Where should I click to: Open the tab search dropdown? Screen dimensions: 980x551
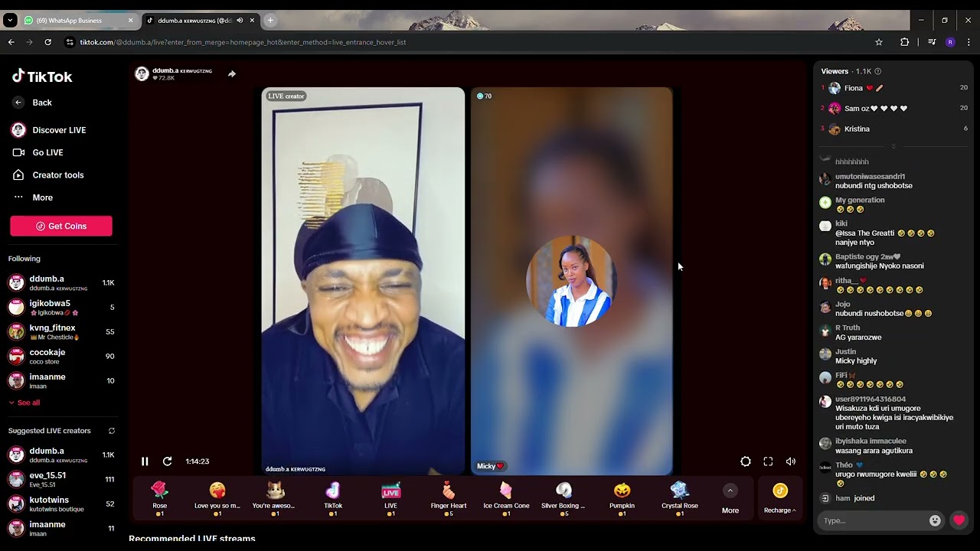pos(10,20)
